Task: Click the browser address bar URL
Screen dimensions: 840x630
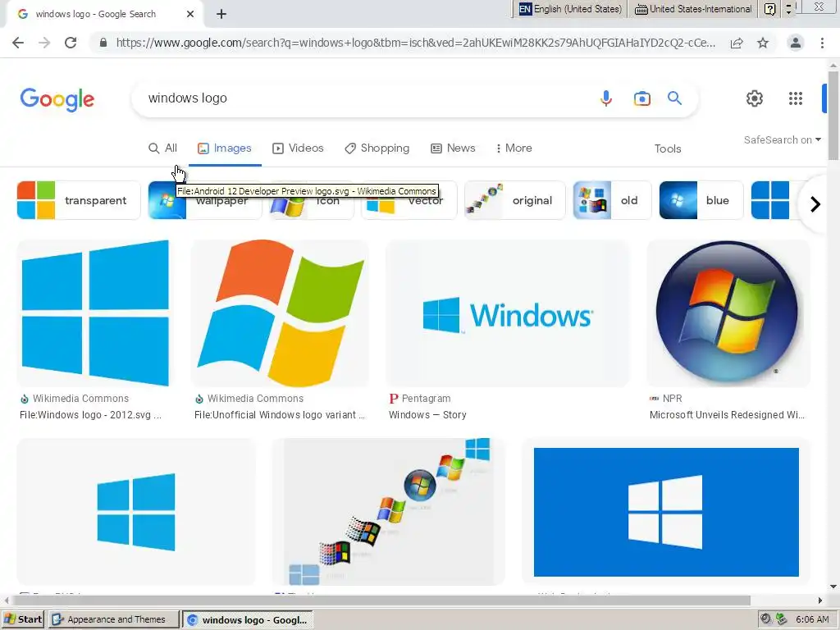Action: coord(415,43)
